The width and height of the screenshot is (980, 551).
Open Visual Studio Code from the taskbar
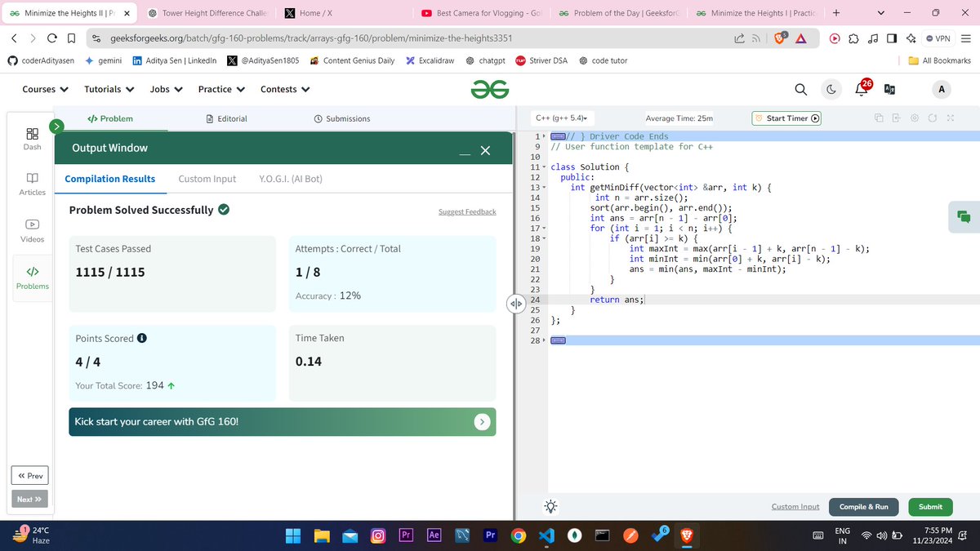(x=546, y=535)
